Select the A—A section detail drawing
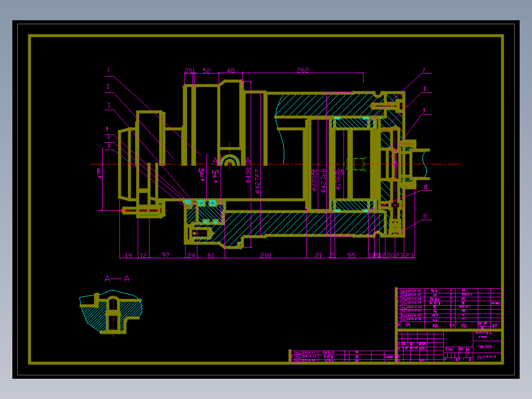 [111, 313]
